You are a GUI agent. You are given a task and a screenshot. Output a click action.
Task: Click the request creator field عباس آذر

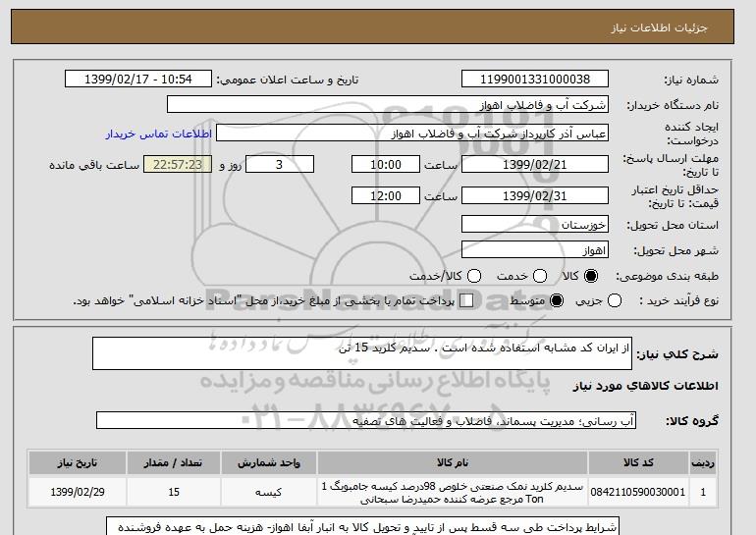click(x=412, y=134)
